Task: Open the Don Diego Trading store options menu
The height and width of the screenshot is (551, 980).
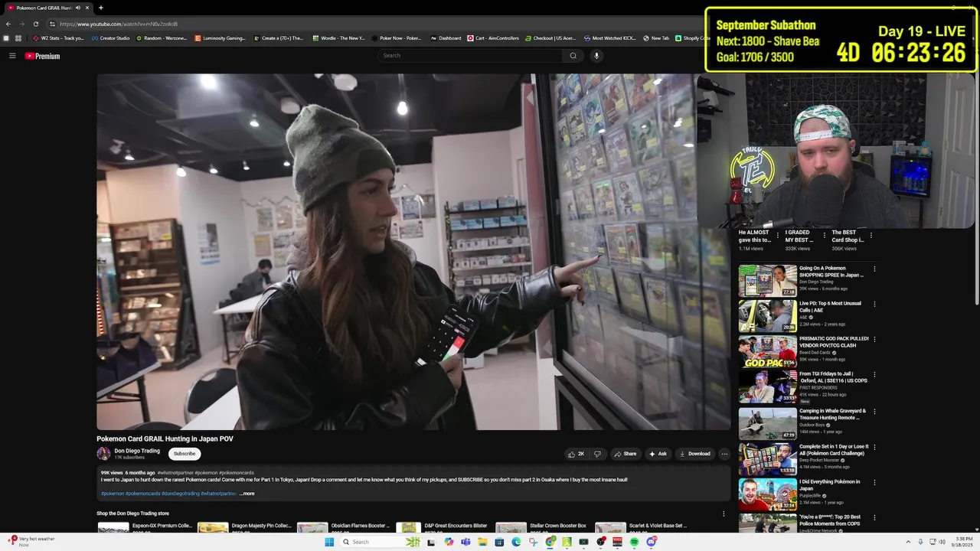Action: click(724, 514)
